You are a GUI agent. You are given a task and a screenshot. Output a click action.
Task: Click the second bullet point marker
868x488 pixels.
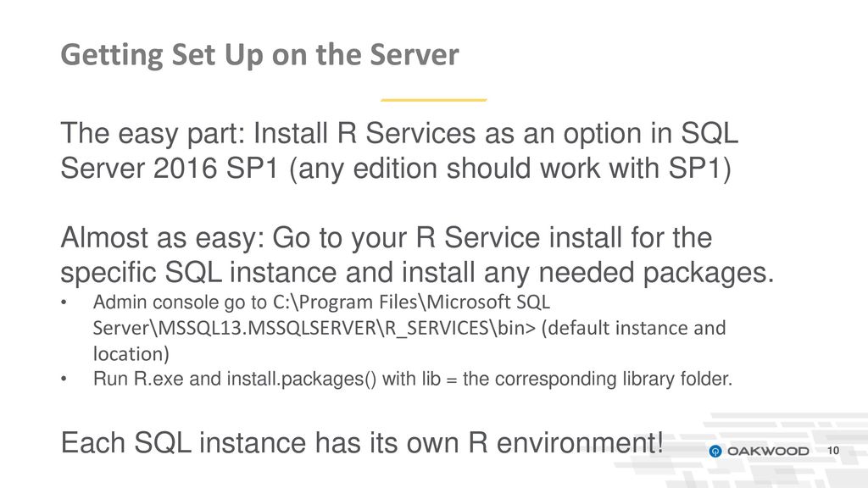pos(64,379)
